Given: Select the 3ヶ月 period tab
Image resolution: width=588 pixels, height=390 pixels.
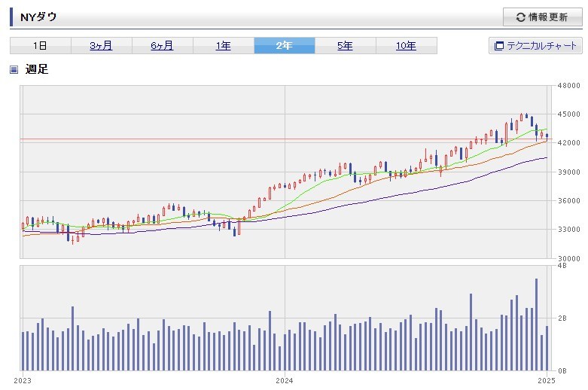Looking at the screenshot, I should coord(101,46).
